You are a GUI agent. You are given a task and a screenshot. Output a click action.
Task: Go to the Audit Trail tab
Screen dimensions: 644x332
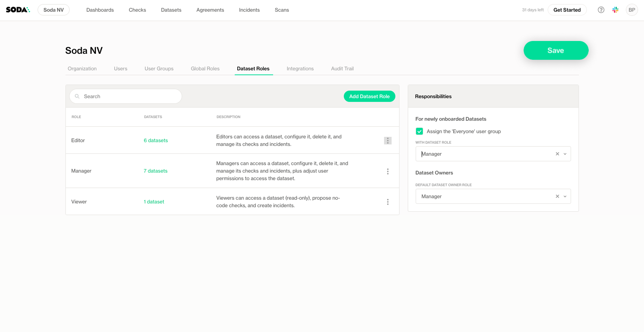[342, 69]
